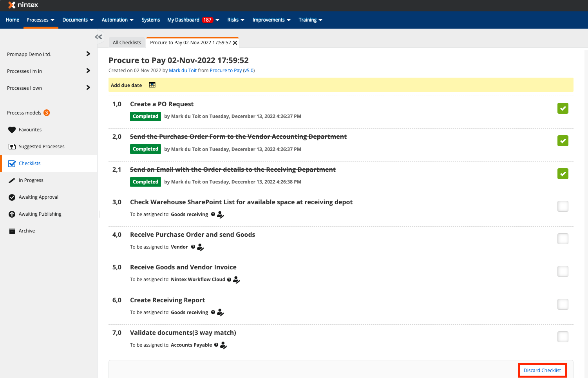Uncheck Send the Purchase Order Form step
The height and width of the screenshot is (378, 588).
coord(563,141)
